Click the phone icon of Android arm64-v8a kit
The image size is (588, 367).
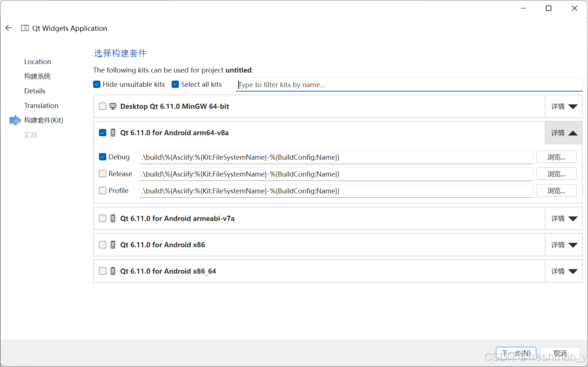coord(113,133)
